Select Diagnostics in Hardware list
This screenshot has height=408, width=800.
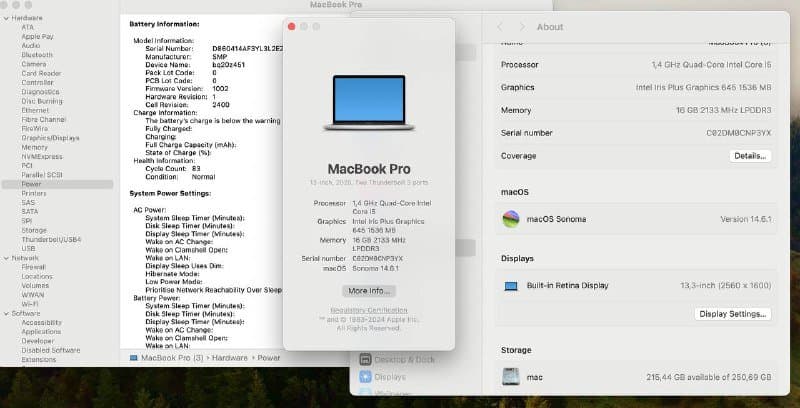pos(40,92)
